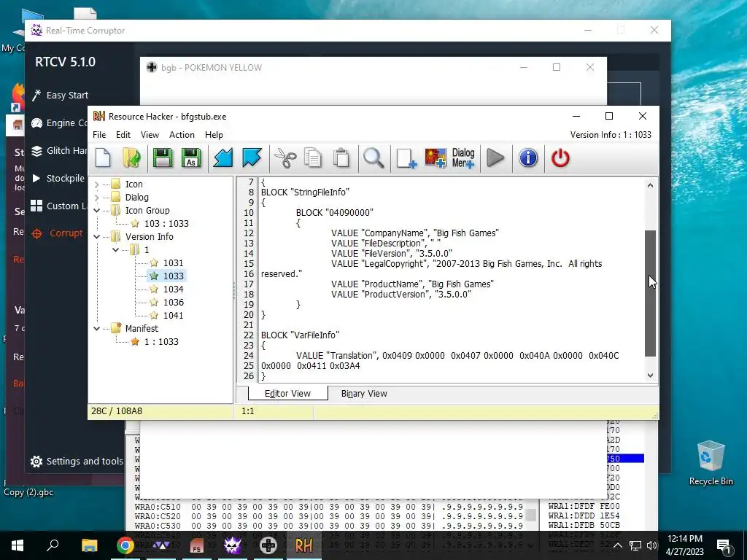Click the Copy icon in toolbar
The width and height of the screenshot is (747, 560).
(313, 158)
